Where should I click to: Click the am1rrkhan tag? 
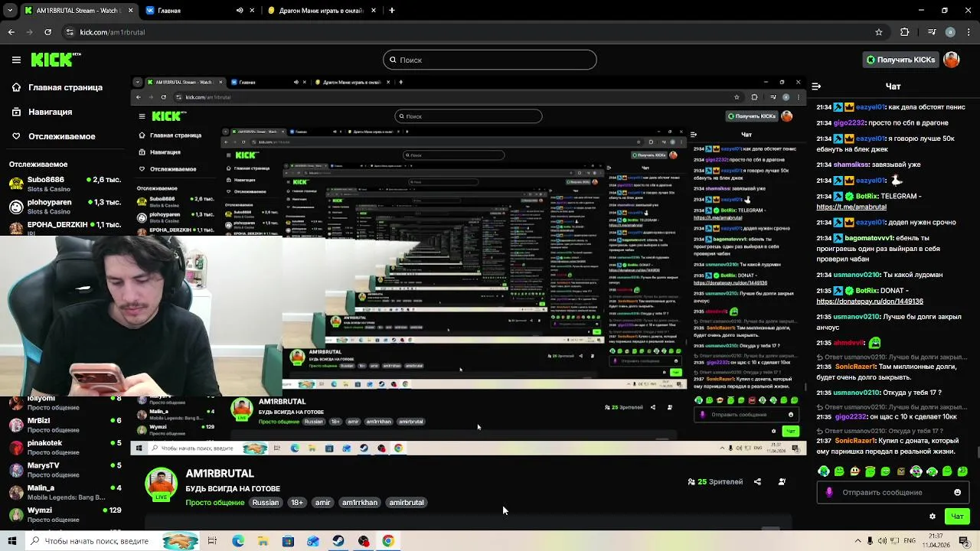(x=360, y=503)
